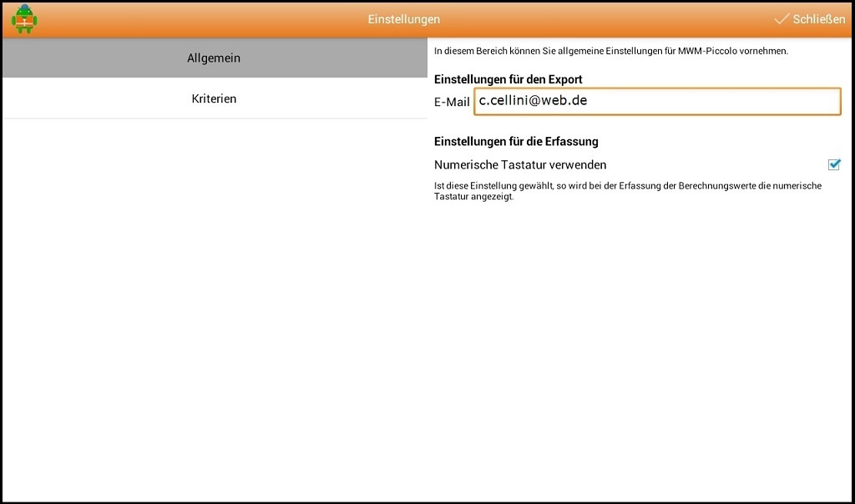Click the numeric keyboard explanation text
Image resolution: width=855 pixels, height=504 pixels.
click(x=628, y=191)
